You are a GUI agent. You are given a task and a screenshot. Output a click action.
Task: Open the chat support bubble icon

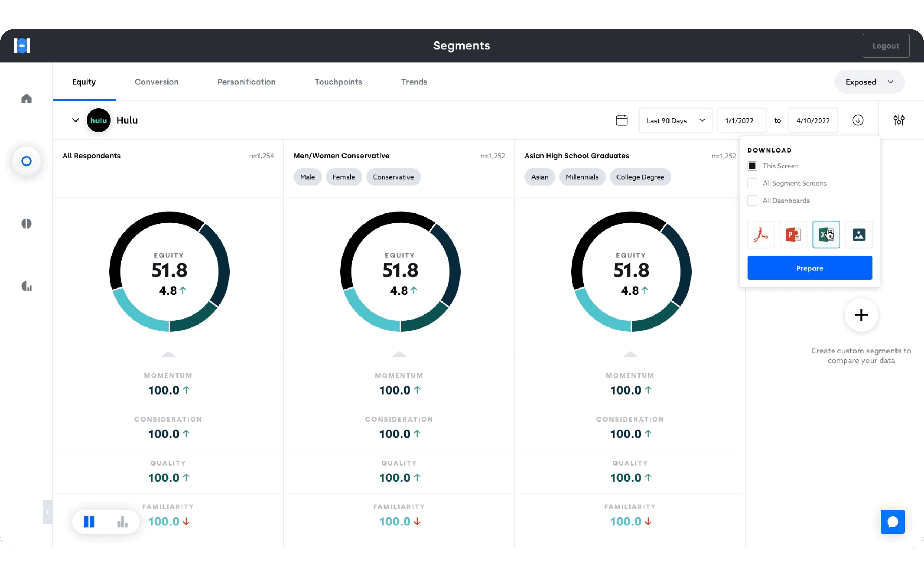coord(892,521)
